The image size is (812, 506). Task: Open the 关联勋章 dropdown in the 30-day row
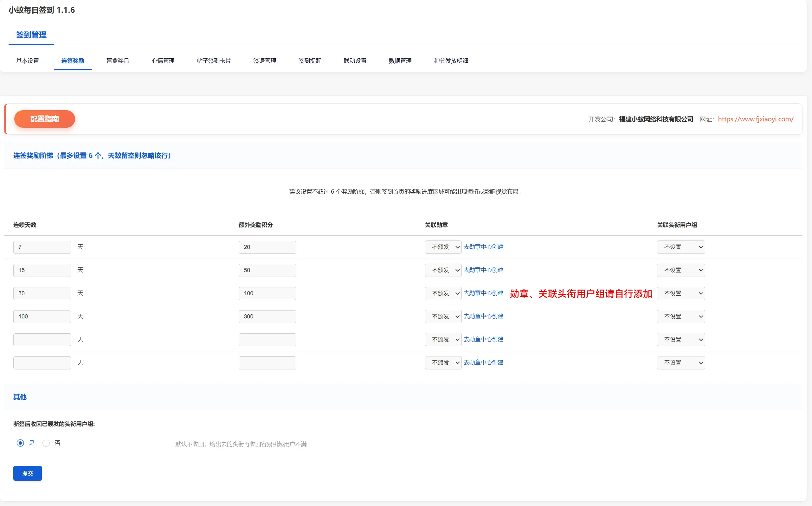click(443, 293)
